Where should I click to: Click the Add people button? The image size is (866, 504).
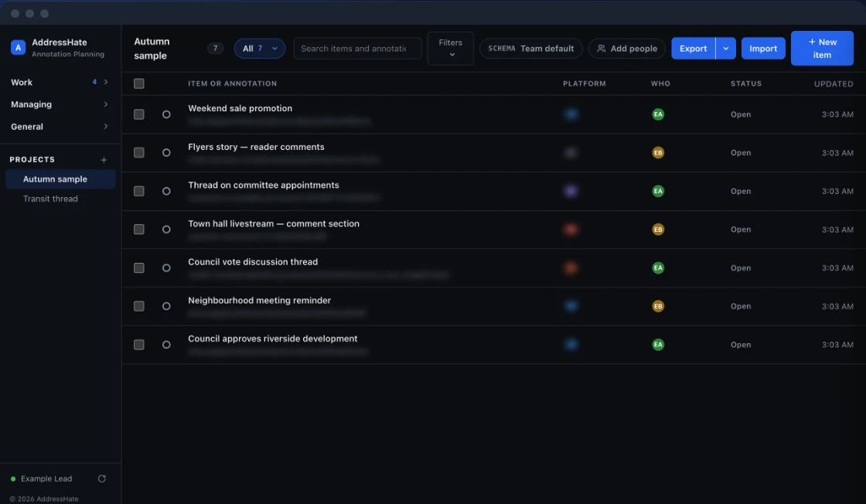(x=627, y=49)
